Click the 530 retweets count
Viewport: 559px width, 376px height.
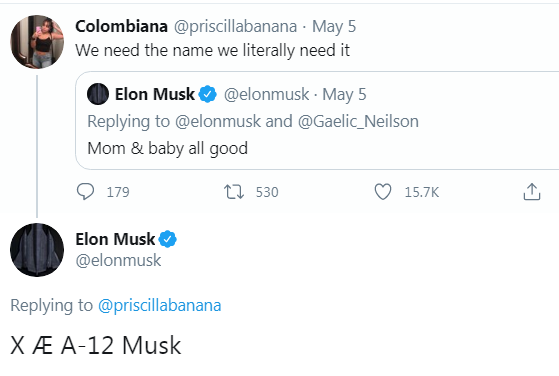(x=267, y=192)
